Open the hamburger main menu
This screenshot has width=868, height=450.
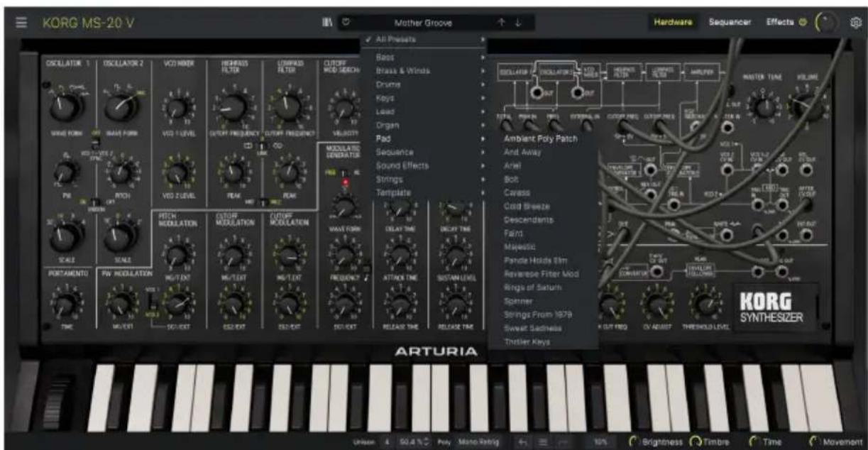point(21,23)
